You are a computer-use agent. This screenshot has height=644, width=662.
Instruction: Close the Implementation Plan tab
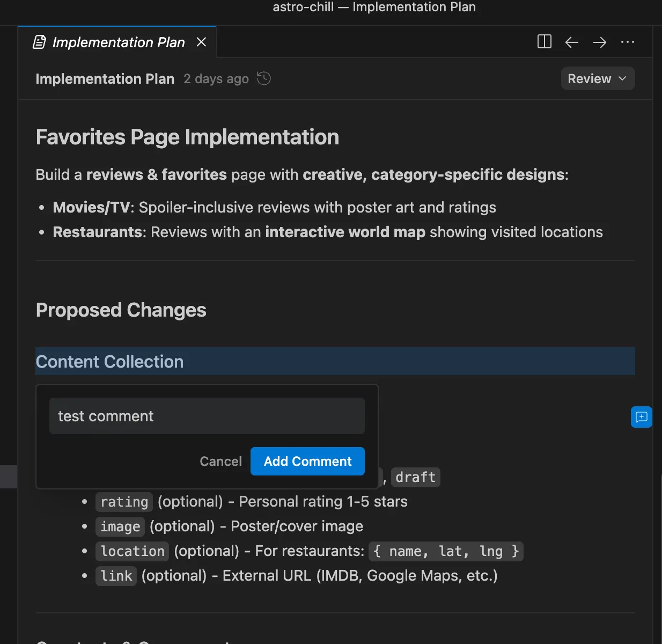pyautogui.click(x=201, y=42)
